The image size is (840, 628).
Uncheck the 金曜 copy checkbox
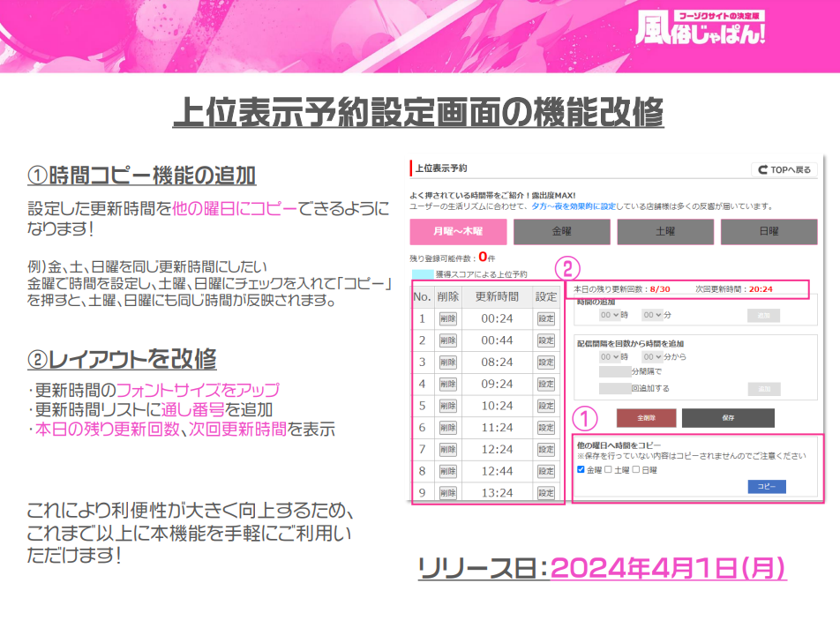[x=579, y=469]
